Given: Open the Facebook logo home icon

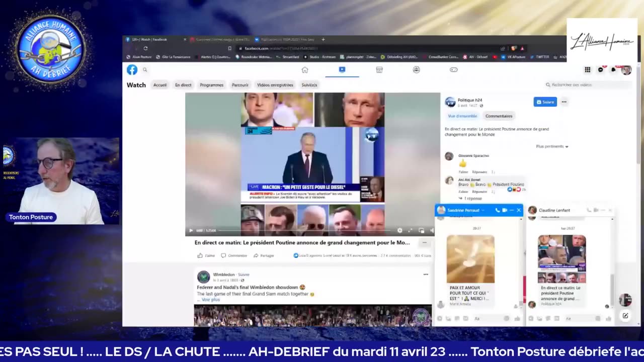Looking at the screenshot, I should tap(132, 70).
